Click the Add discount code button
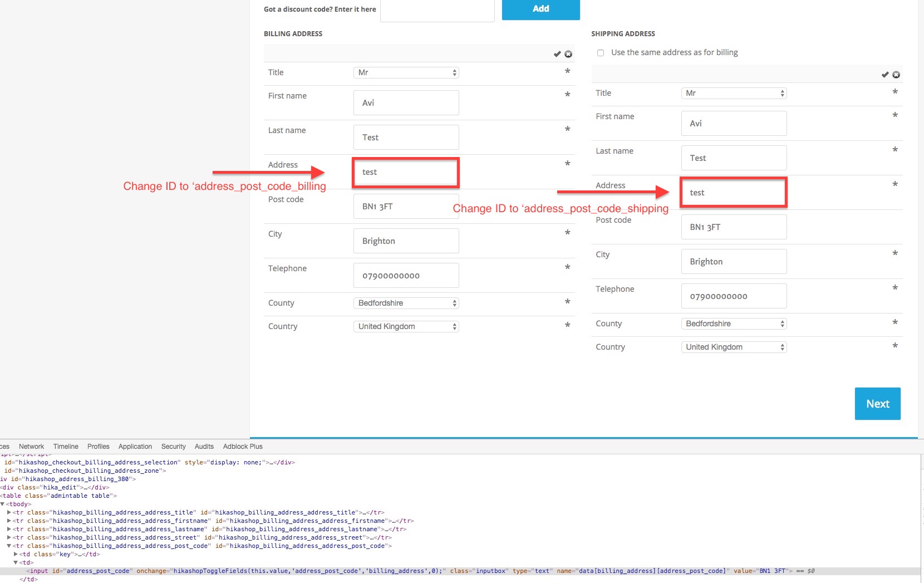Screen dimensions: 924x583 click(541, 9)
